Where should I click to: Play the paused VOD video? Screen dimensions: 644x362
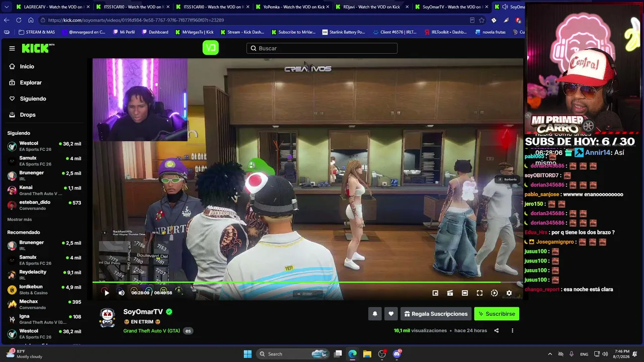[106, 293]
